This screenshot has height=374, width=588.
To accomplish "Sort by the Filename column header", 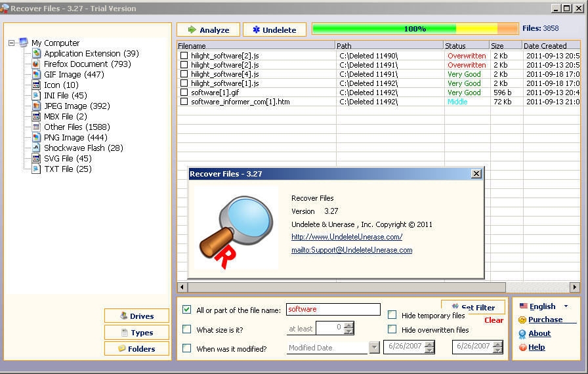I will coord(256,45).
